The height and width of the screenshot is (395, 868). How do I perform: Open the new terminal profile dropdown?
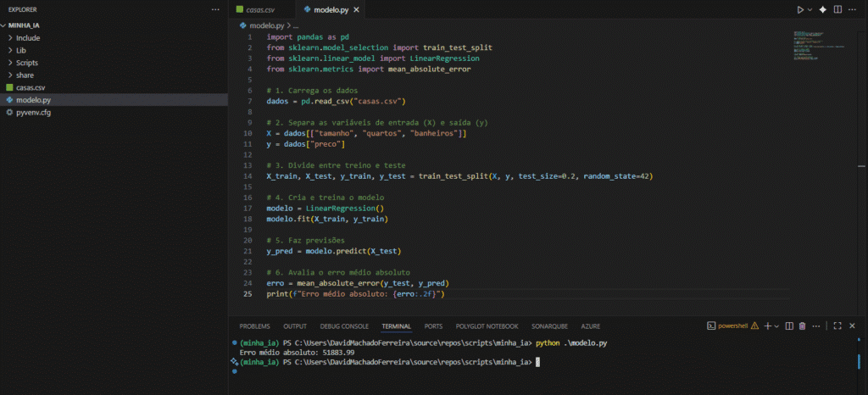(776, 325)
